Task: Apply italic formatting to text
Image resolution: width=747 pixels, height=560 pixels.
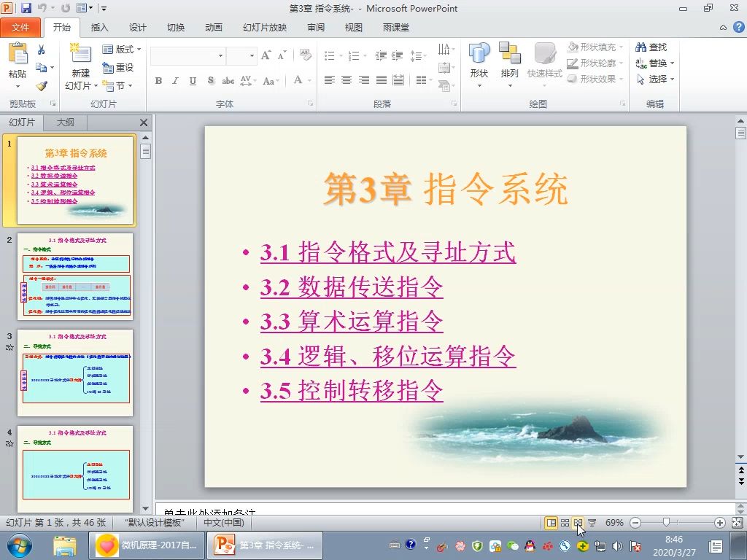Action: 175,81
